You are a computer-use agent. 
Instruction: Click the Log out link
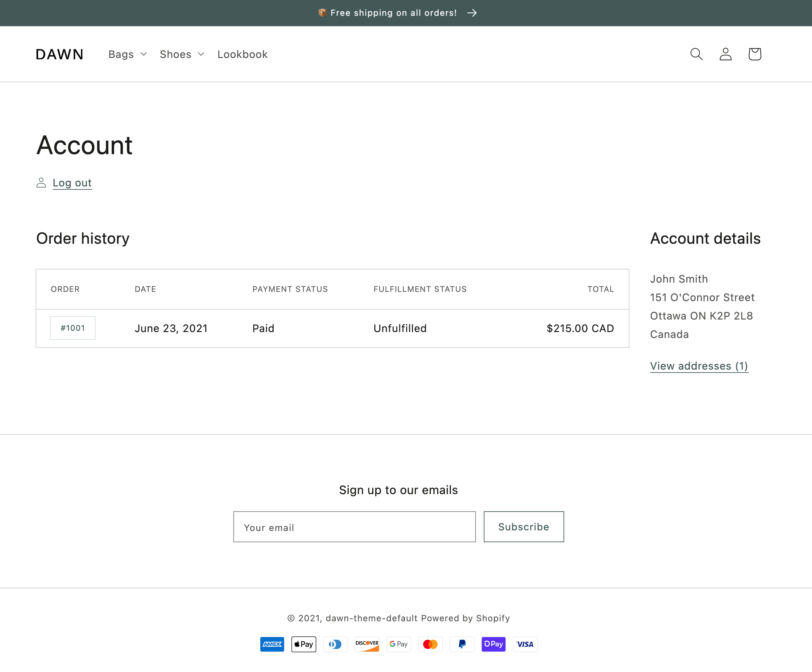pyautogui.click(x=72, y=183)
